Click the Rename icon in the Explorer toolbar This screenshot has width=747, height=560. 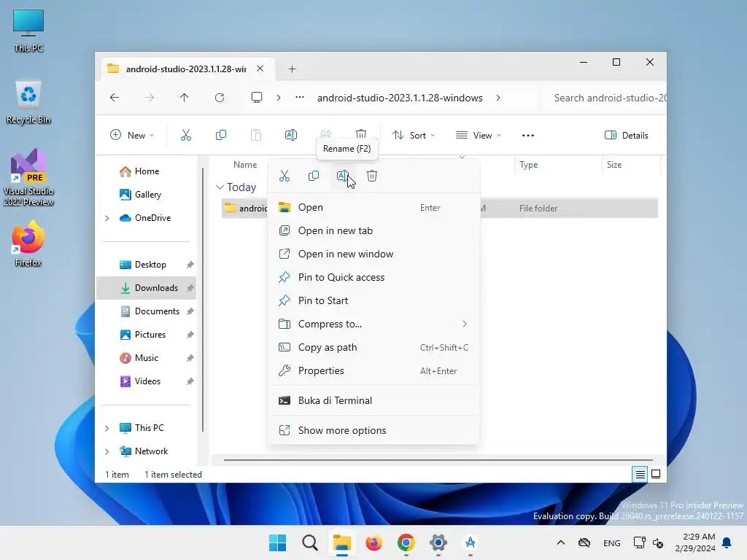290,135
